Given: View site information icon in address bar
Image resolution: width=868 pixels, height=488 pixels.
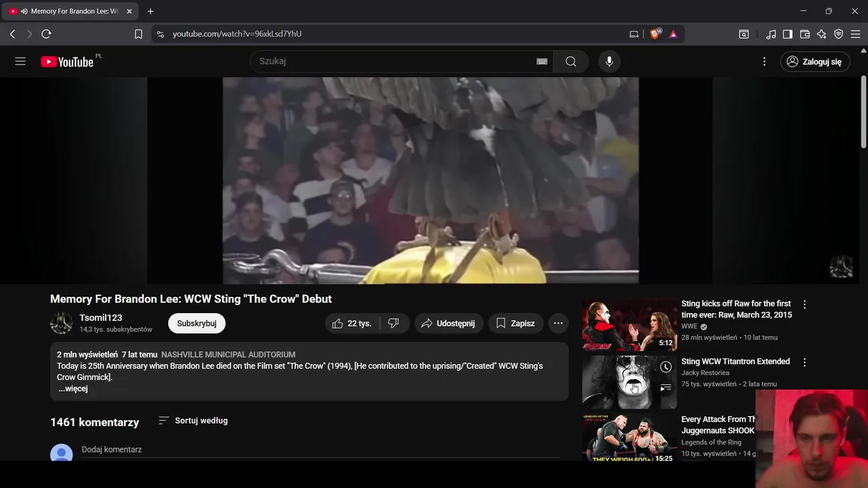Looking at the screenshot, I should tap(159, 34).
